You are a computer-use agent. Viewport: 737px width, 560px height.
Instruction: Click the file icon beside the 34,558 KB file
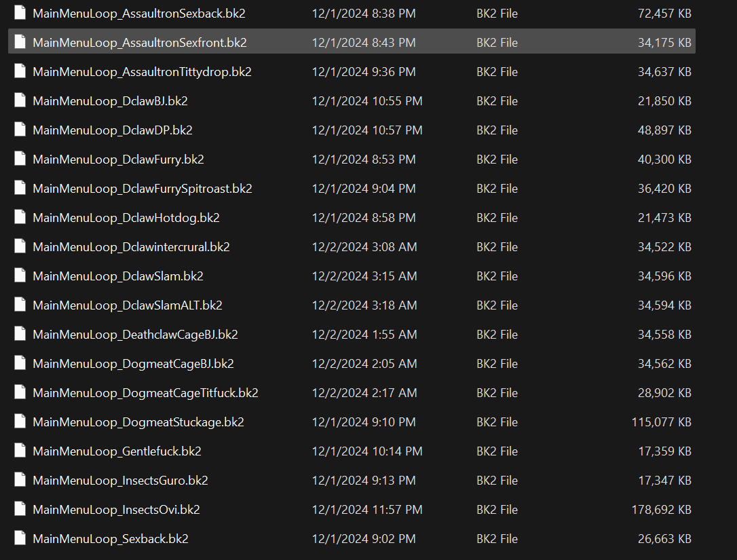point(20,333)
